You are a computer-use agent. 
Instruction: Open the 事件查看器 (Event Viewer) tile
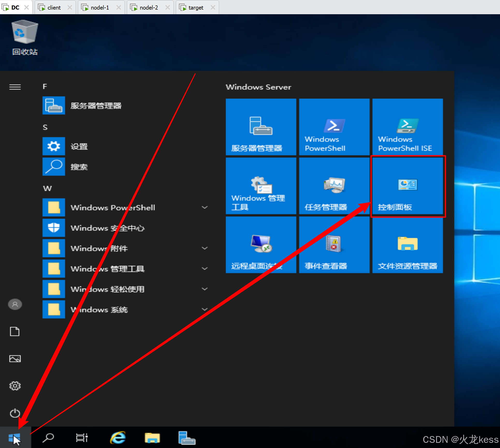click(334, 245)
